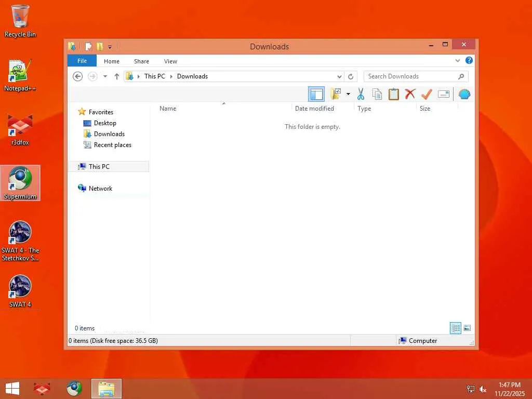Open the File ribbon tab
The height and width of the screenshot is (399, 532).
[x=82, y=61]
